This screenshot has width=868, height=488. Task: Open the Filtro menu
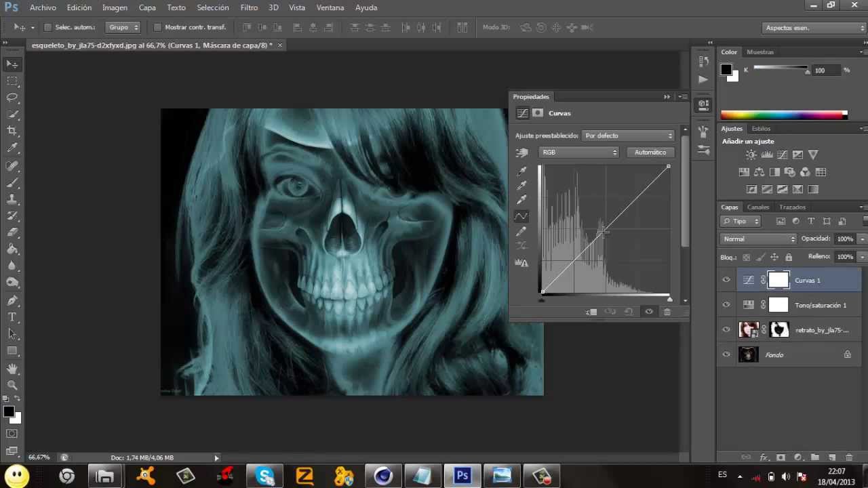(249, 7)
